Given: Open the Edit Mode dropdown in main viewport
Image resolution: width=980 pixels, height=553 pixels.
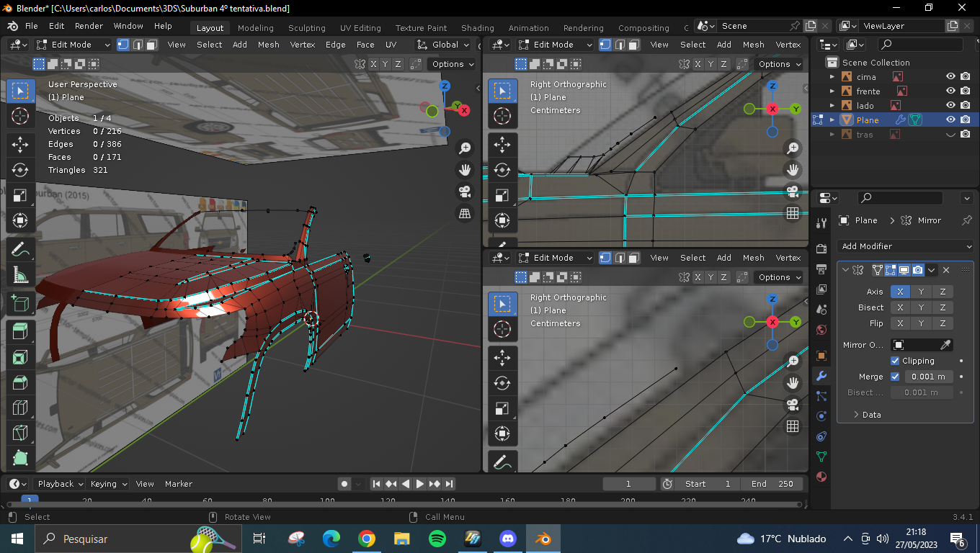Looking at the screenshot, I should tap(73, 45).
